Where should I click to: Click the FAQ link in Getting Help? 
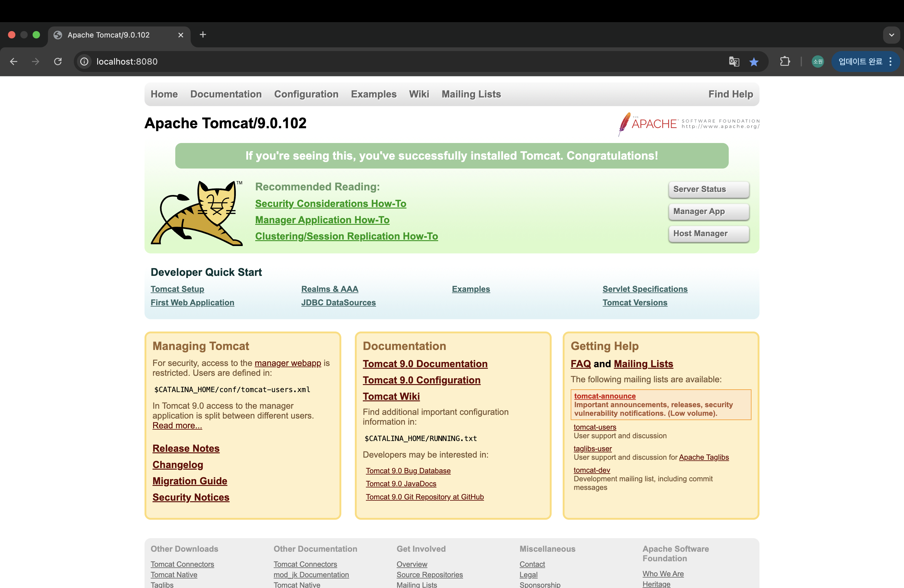[x=581, y=364]
